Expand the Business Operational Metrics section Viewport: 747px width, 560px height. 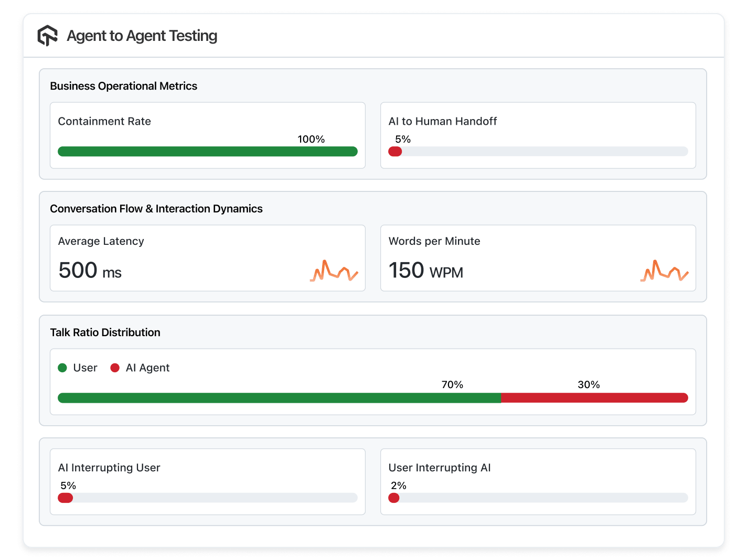tap(123, 85)
